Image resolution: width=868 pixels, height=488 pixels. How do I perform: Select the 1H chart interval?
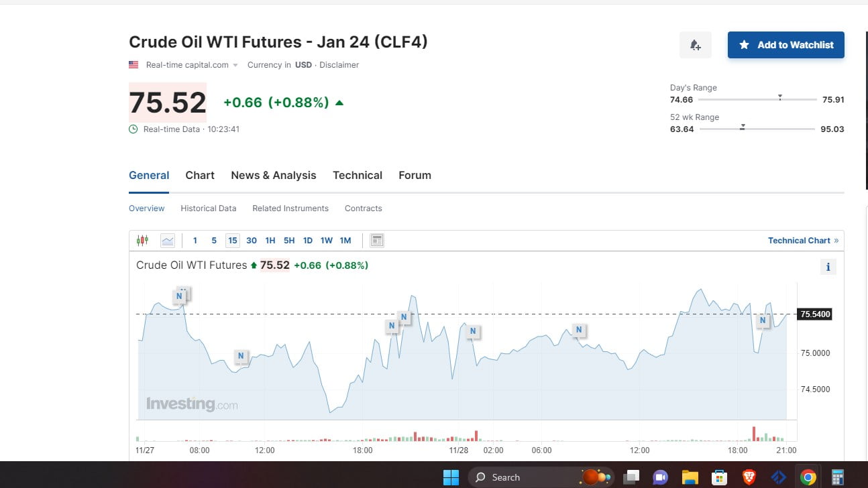tap(270, 240)
